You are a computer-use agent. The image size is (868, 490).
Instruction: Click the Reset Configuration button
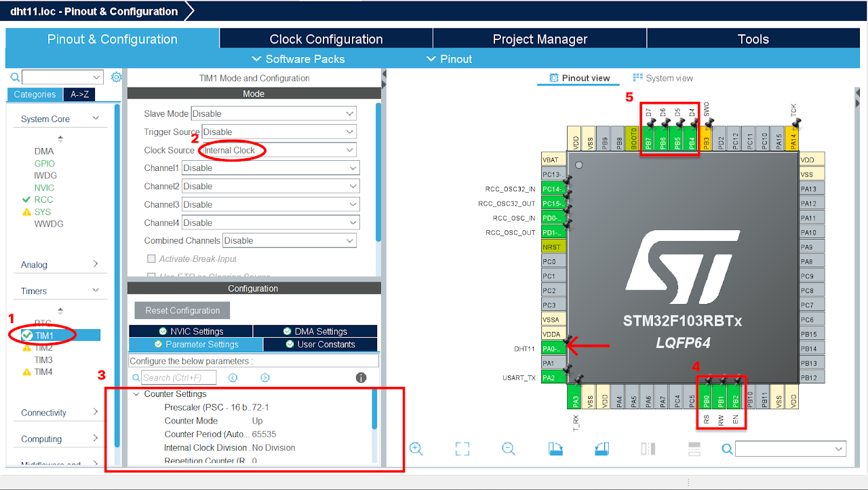coord(182,310)
